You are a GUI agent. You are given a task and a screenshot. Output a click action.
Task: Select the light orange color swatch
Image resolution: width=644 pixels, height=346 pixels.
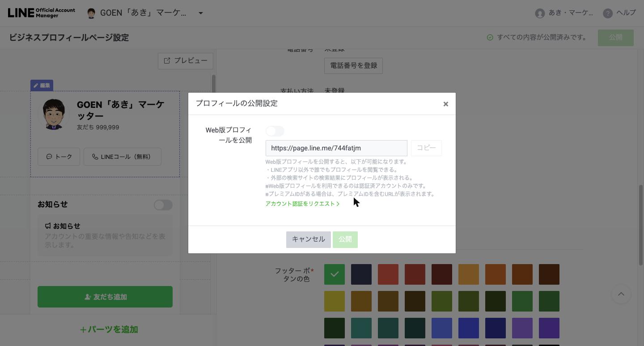(x=469, y=274)
